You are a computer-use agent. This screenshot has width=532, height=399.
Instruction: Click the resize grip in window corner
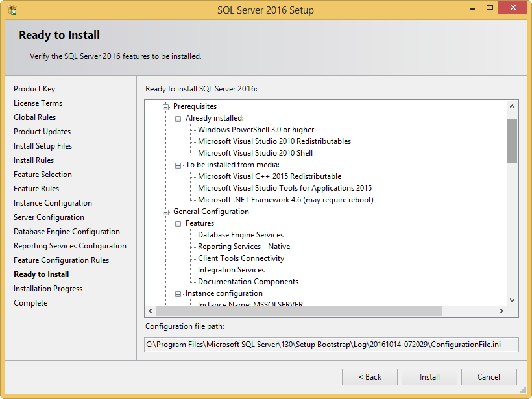(x=523, y=390)
